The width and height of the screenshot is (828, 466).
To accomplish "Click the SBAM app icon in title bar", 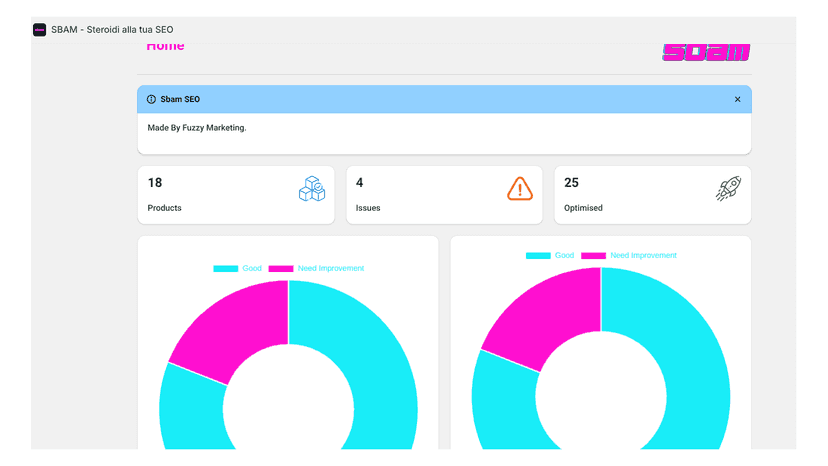I will tap(40, 30).
